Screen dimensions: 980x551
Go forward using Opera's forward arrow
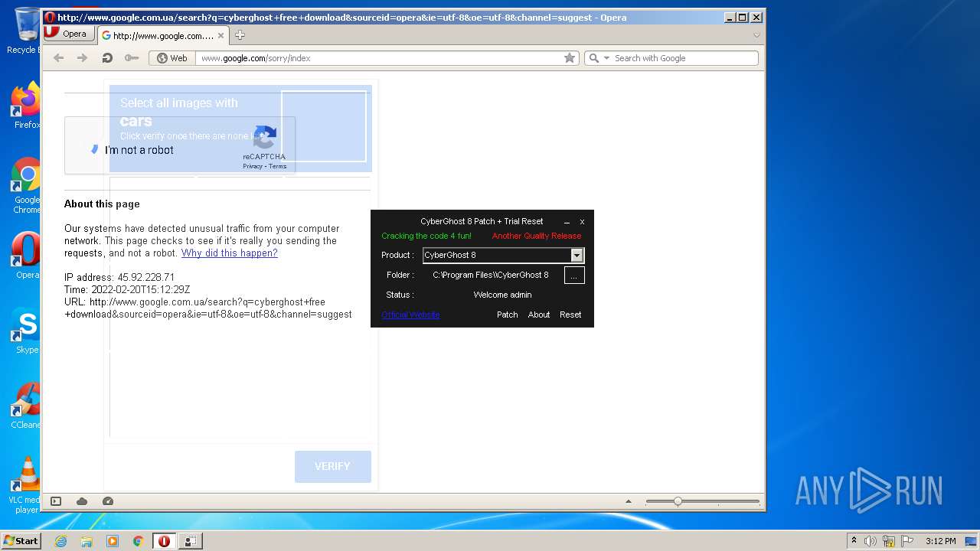pos(82,58)
